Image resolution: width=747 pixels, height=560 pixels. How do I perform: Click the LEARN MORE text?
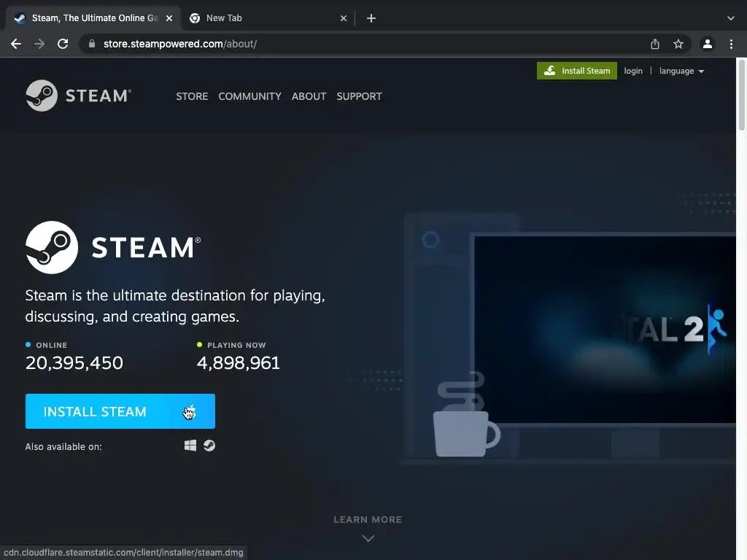pyautogui.click(x=368, y=519)
